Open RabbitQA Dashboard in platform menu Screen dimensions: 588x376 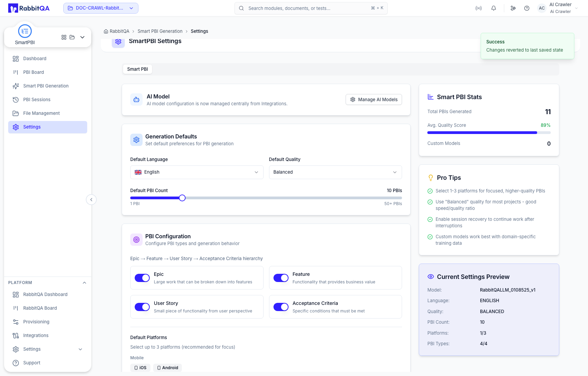[48, 295]
